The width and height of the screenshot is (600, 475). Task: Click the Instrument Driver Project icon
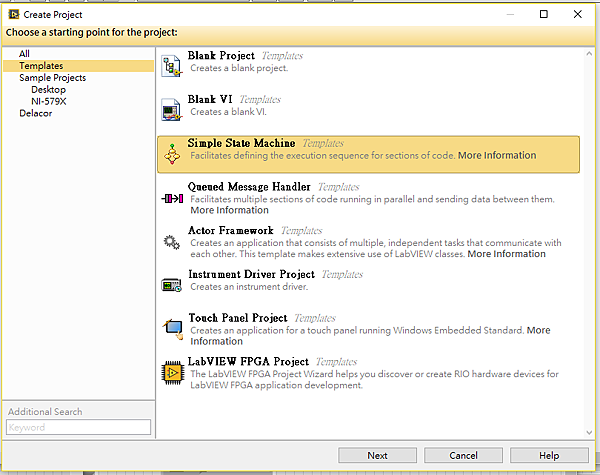(171, 286)
